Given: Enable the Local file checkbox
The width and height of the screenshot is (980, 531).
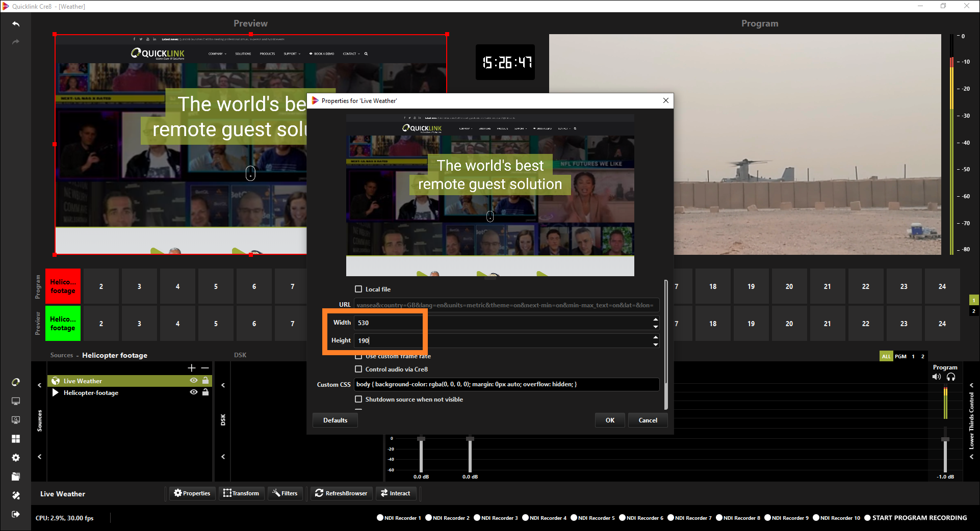Looking at the screenshot, I should (358, 289).
